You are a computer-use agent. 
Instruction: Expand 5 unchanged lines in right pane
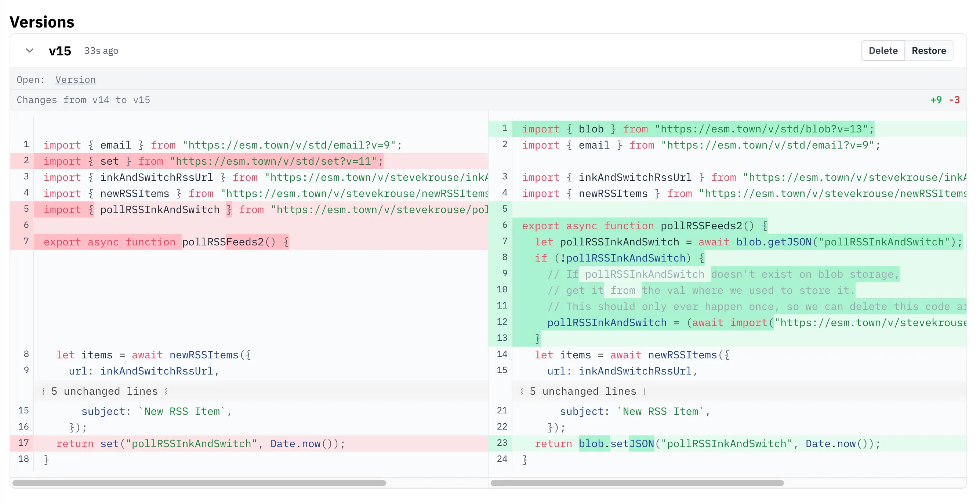tap(583, 391)
